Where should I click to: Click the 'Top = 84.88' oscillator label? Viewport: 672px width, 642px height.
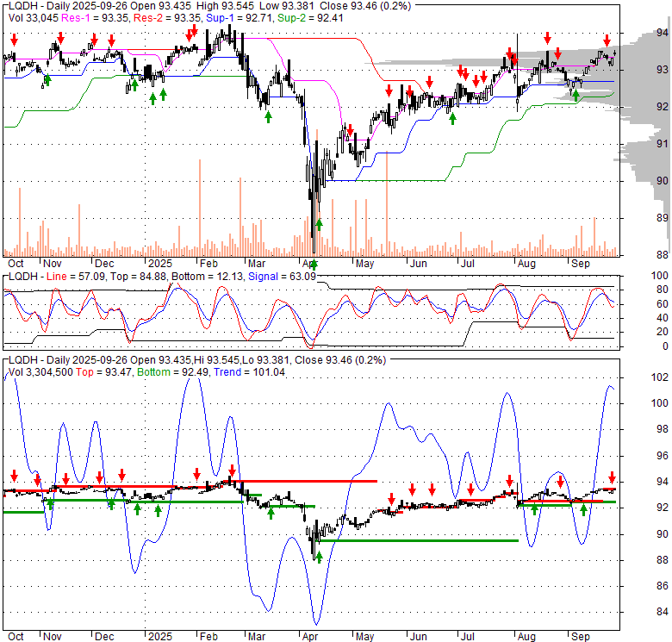(137, 277)
